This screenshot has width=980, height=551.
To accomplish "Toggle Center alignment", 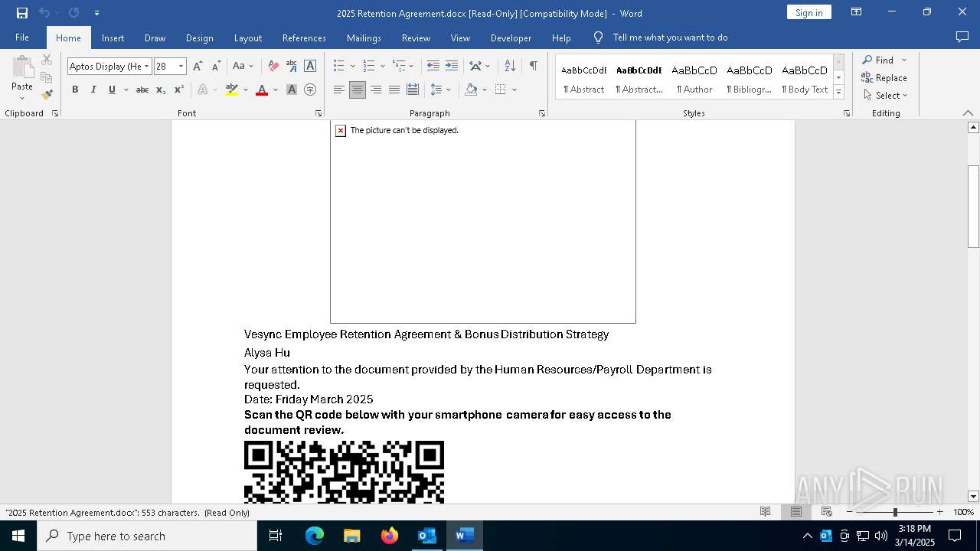I will pyautogui.click(x=358, y=90).
